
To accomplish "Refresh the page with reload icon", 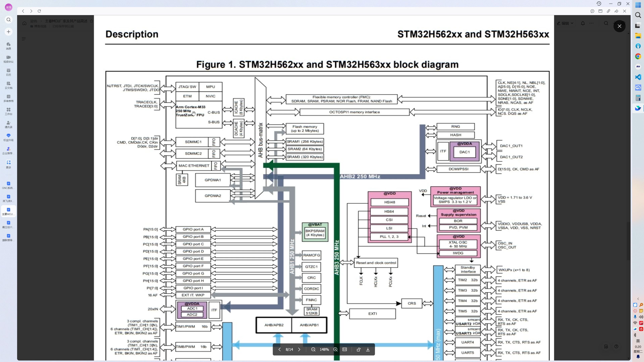I will point(39,11).
